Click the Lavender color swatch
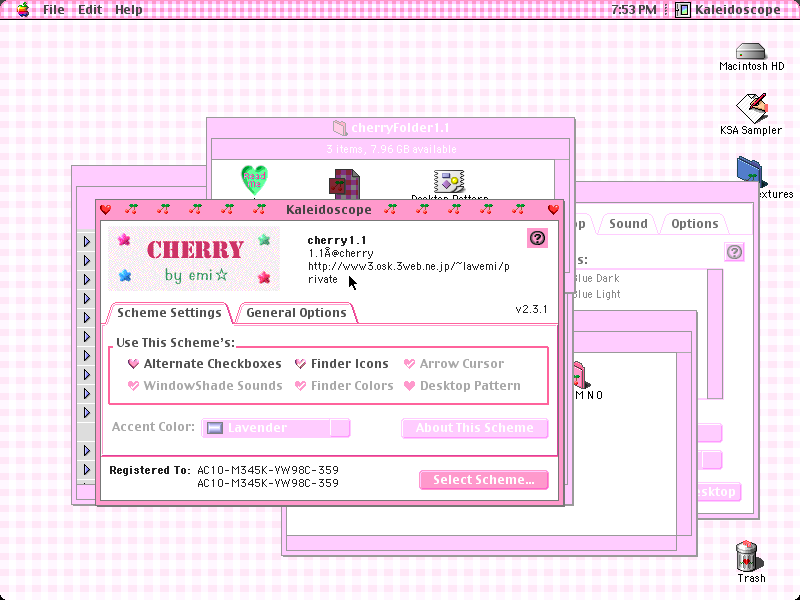 (215, 428)
